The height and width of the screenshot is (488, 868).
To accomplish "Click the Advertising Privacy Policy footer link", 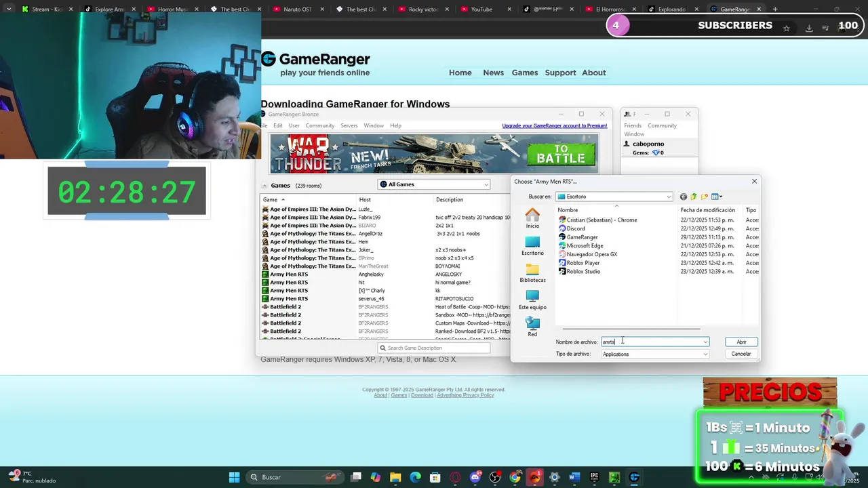I will (465, 395).
